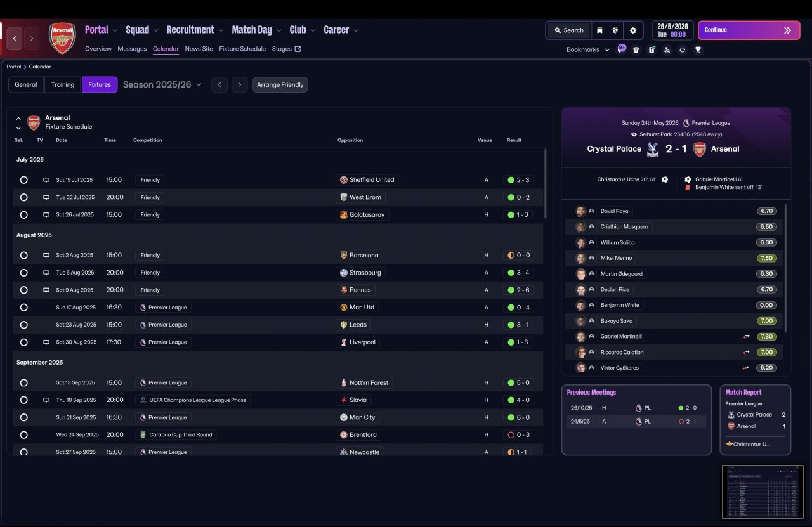Open the Stages external link
Viewport: 812px width, 527px height.
(287, 49)
